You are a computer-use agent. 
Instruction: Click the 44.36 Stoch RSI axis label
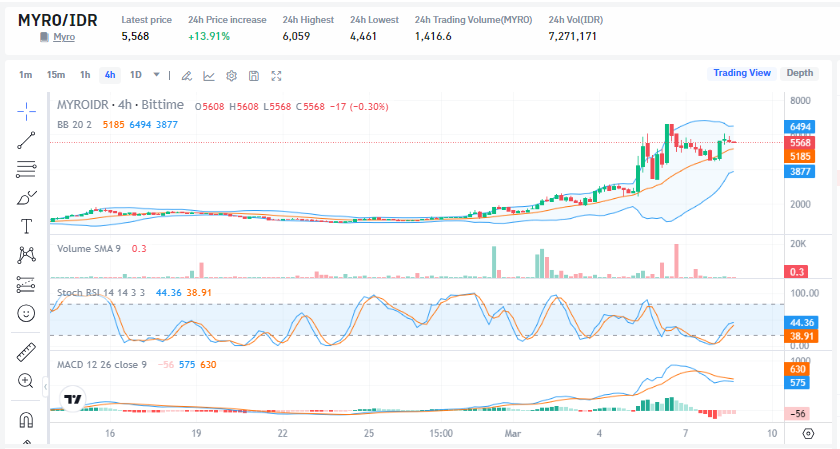coord(801,323)
